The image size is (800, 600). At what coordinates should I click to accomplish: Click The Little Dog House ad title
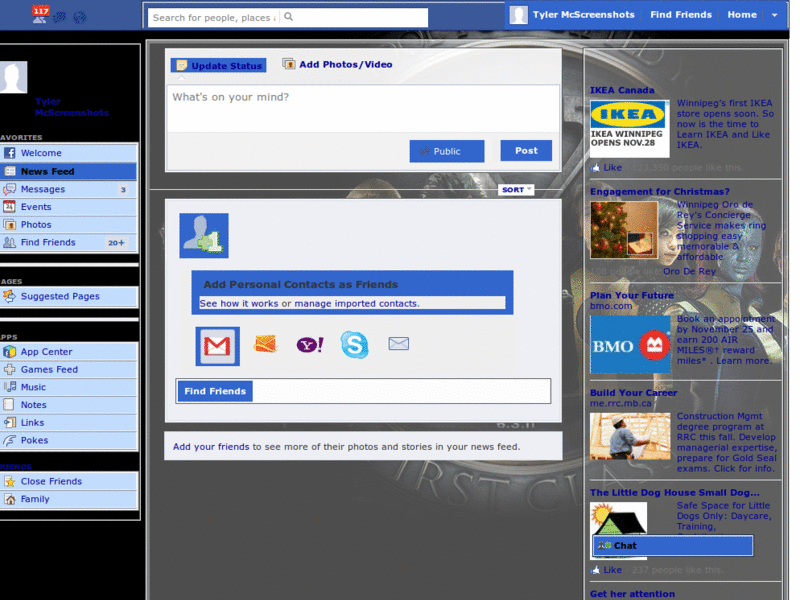tap(674, 493)
